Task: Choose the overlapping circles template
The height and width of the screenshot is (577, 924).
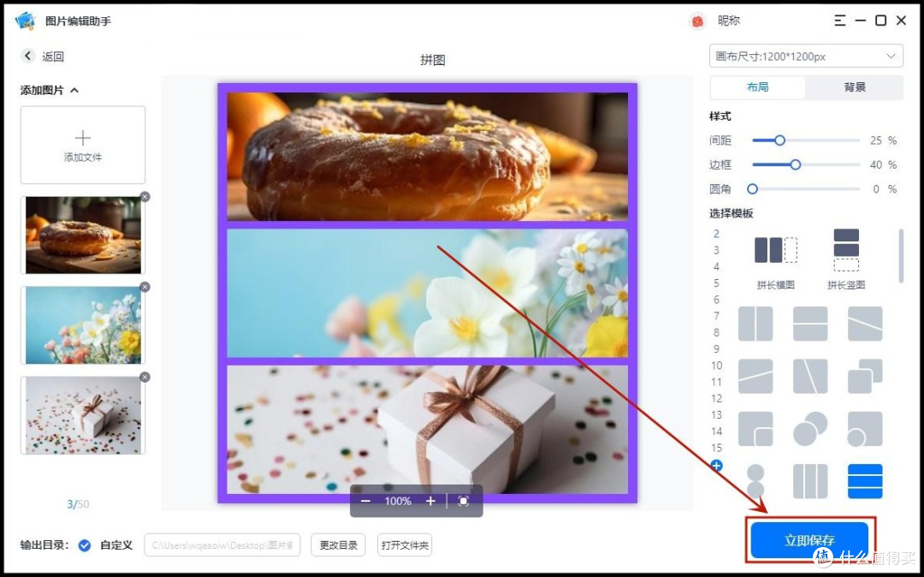Action: 810,429
